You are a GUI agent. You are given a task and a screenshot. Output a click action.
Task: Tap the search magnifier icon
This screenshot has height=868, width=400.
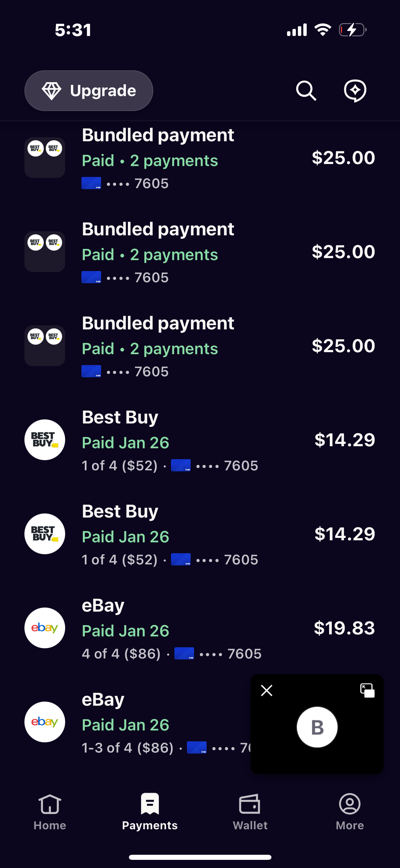click(x=306, y=91)
